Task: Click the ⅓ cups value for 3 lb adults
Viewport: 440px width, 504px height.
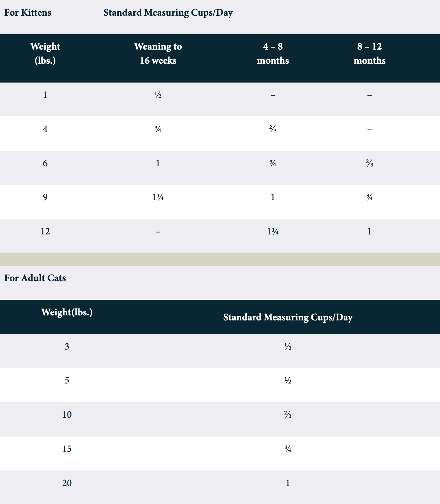Action: (x=288, y=346)
